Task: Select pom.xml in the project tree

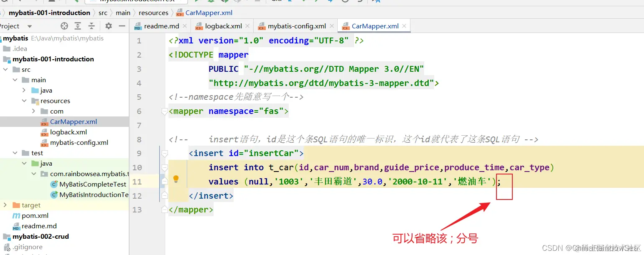Action: [35, 215]
